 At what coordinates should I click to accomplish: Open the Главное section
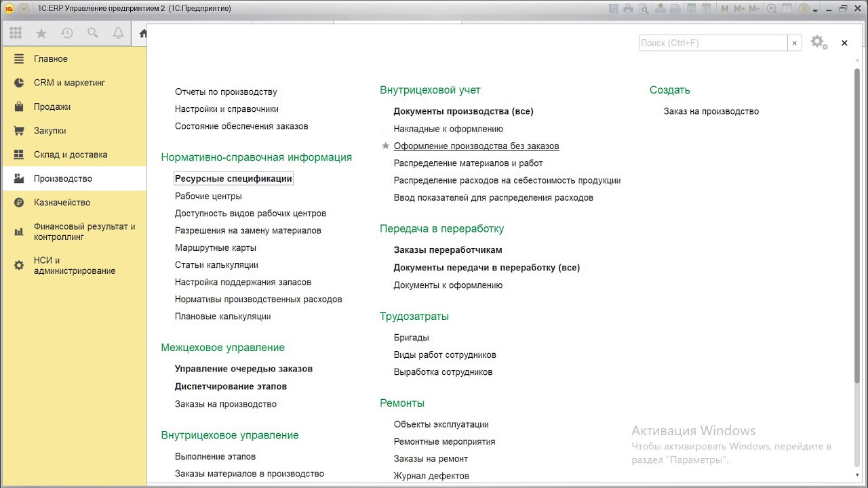pos(73,59)
